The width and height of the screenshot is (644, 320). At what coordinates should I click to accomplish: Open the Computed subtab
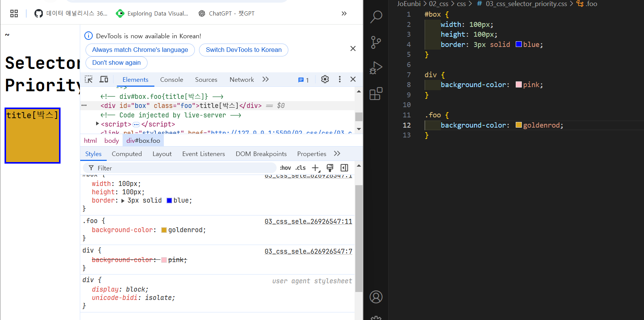click(x=127, y=154)
